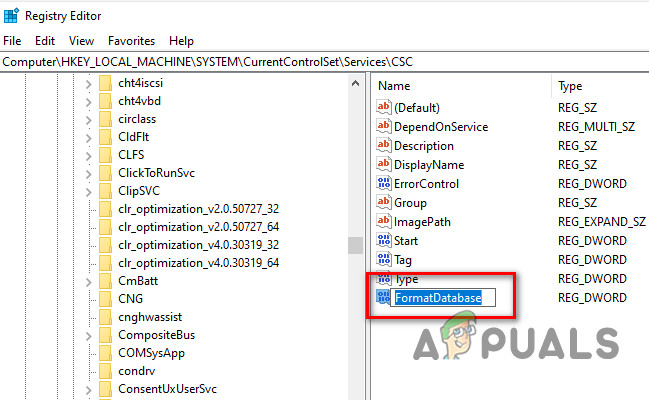The image size is (649, 400).
Task: Open the Favorites menu
Action: [x=131, y=41]
